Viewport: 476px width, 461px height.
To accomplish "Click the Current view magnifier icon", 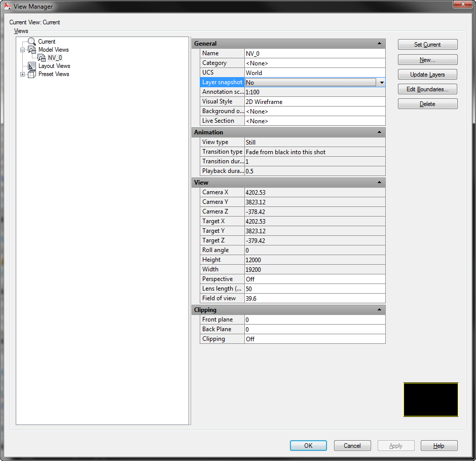I will point(32,42).
